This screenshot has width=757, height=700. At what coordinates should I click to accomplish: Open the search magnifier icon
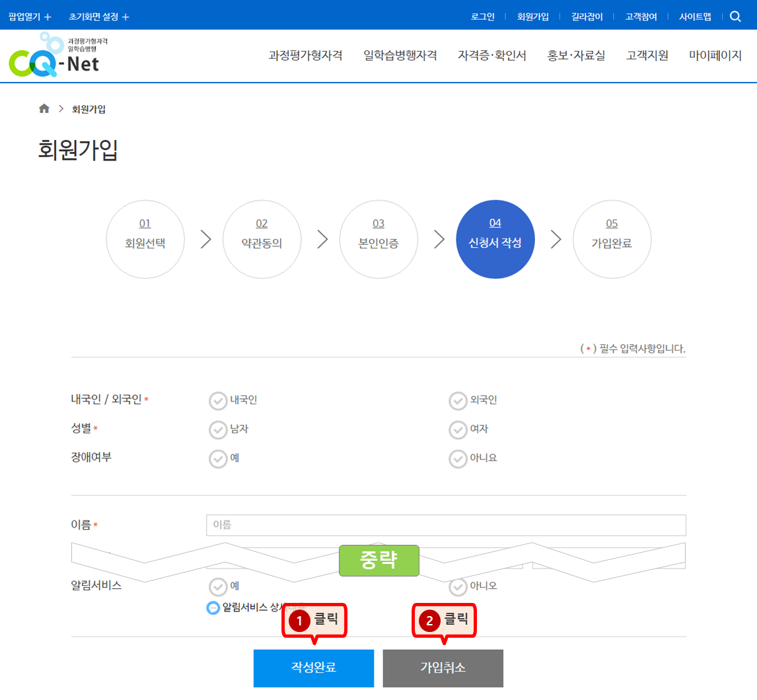pos(735,17)
